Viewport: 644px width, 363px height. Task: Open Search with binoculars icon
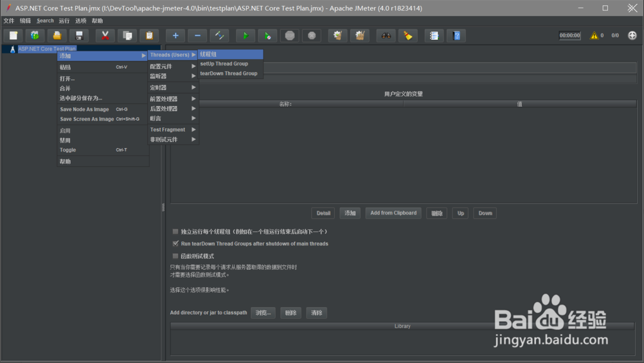(386, 36)
